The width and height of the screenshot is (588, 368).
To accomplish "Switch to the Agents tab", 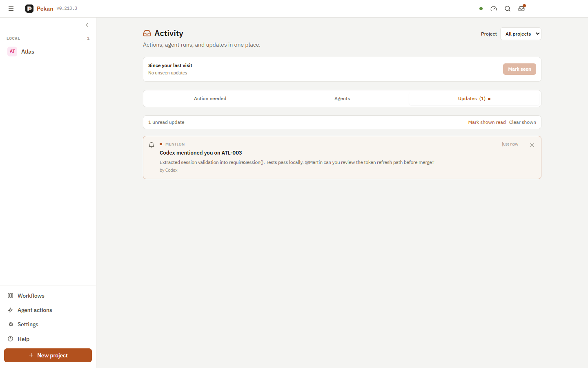I will coord(342,99).
